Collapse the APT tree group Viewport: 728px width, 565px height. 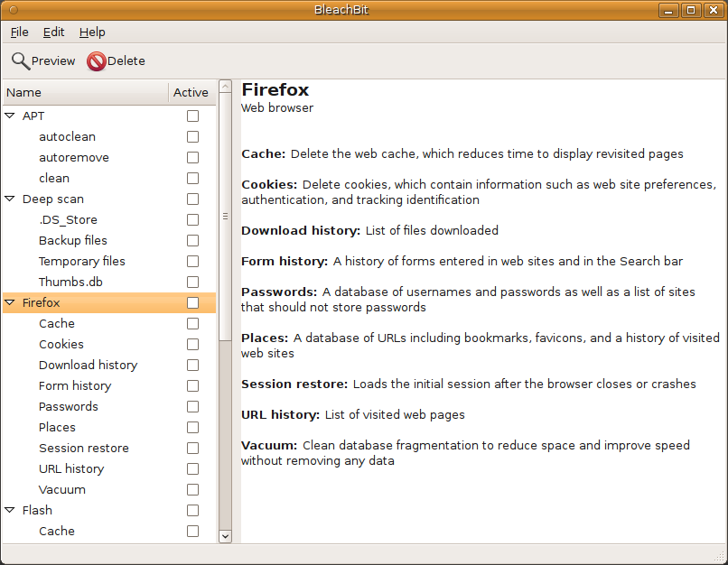point(10,116)
